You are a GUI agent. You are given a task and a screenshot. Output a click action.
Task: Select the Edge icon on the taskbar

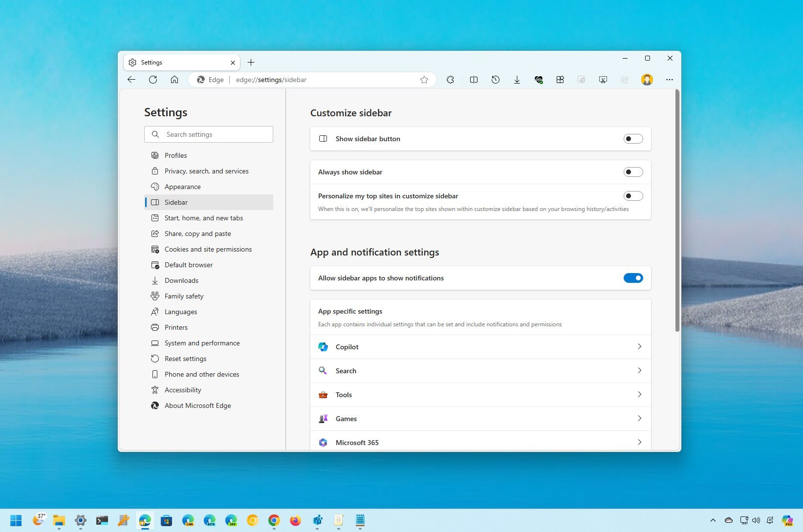145,520
